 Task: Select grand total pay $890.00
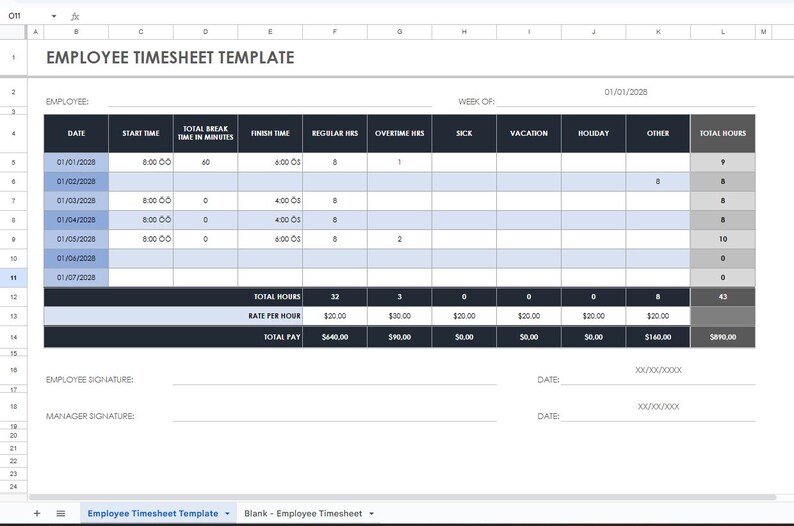point(723,337)
